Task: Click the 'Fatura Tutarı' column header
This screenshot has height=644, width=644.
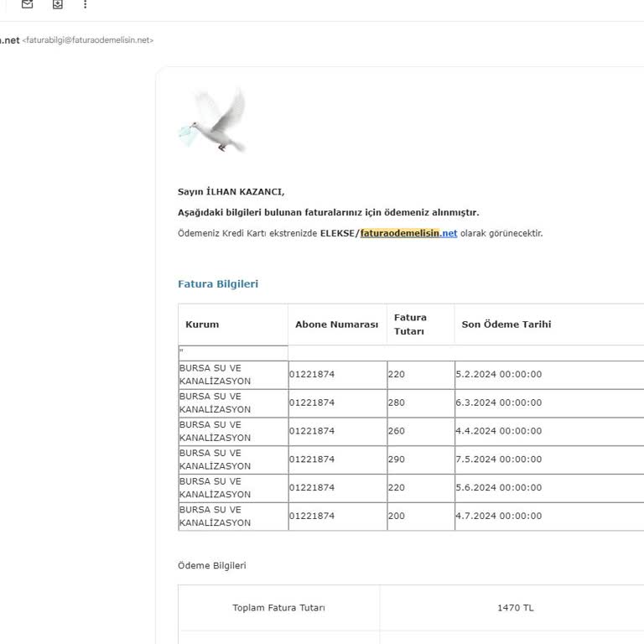Action: (x=410, y=325)
